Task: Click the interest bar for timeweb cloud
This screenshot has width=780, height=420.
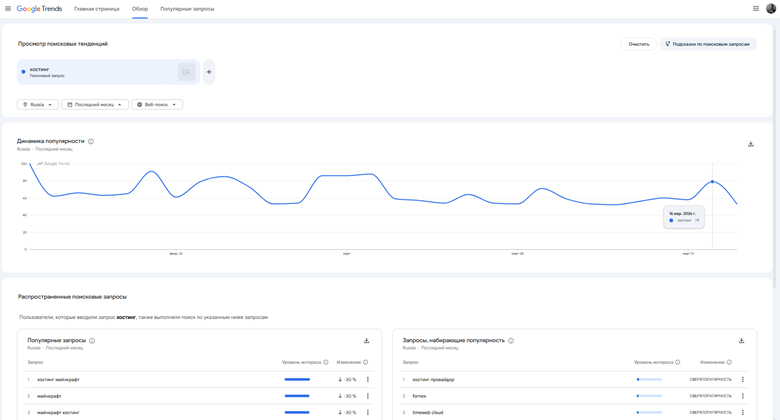Action: [x=649, y=413]
